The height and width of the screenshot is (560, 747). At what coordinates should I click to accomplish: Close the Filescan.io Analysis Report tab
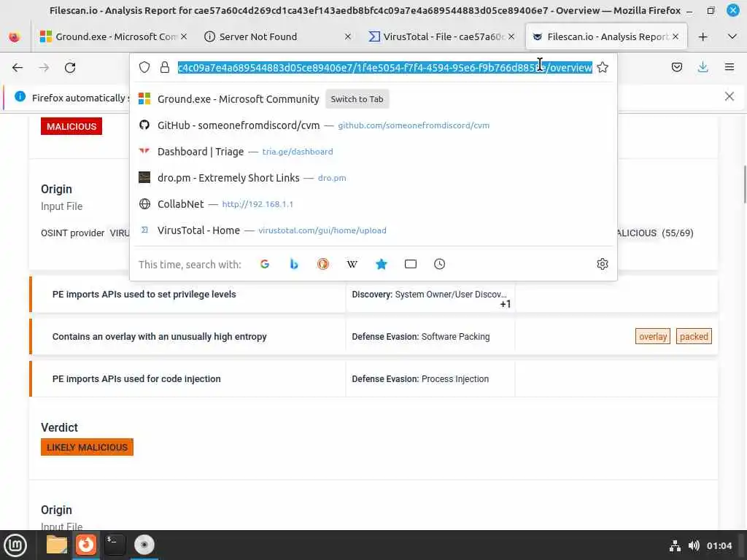tap(676, 36)
